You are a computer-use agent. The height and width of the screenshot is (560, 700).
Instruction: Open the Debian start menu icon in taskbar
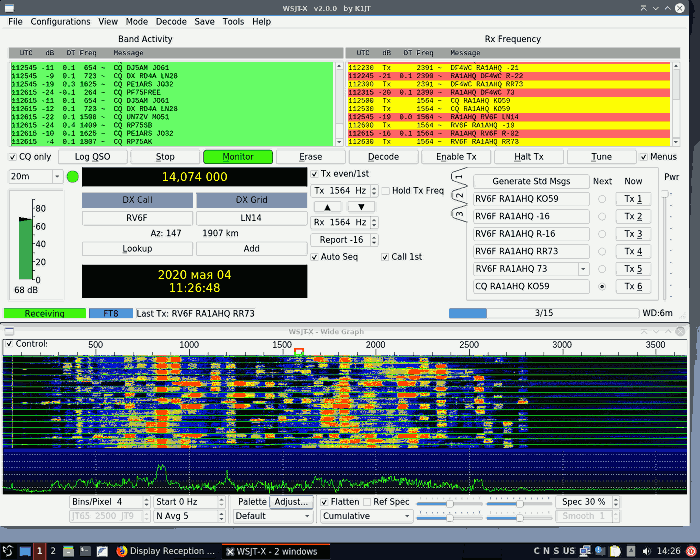pyautogui.click(x=8, y=551)
